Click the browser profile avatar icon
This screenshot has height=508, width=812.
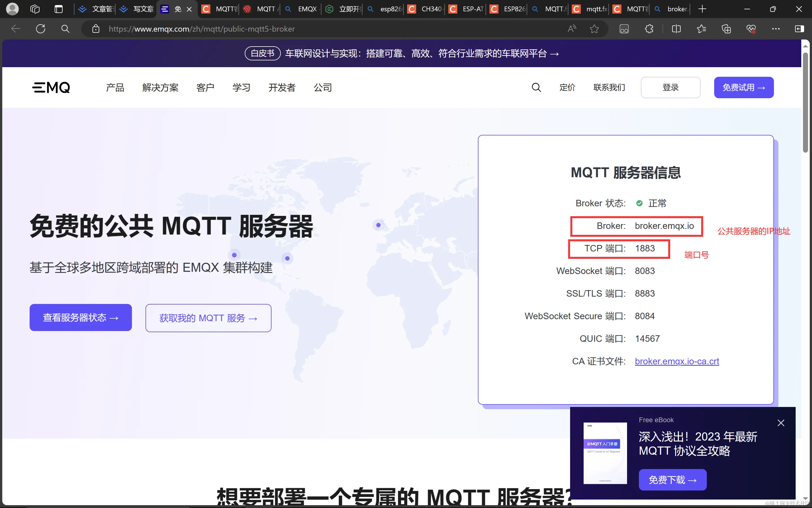[12, 9]
